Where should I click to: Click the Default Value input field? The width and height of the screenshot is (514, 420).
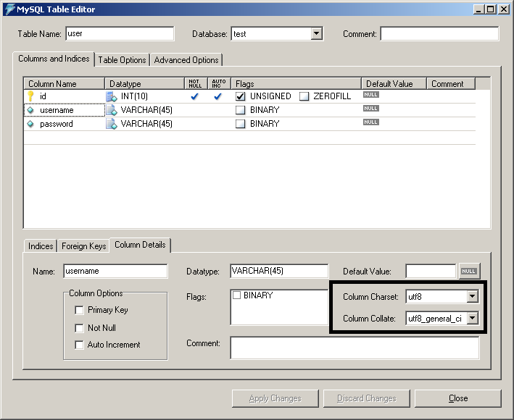click(x=431, y=271)
